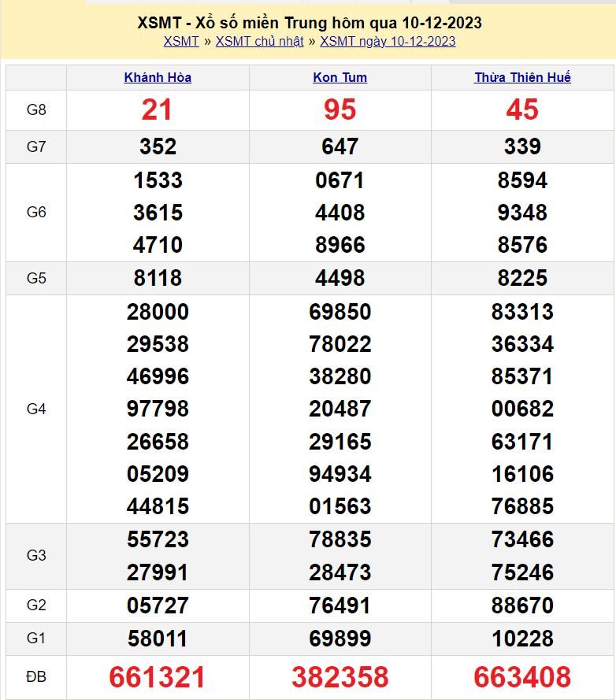Select G4 number 85371

pos(522,376)
